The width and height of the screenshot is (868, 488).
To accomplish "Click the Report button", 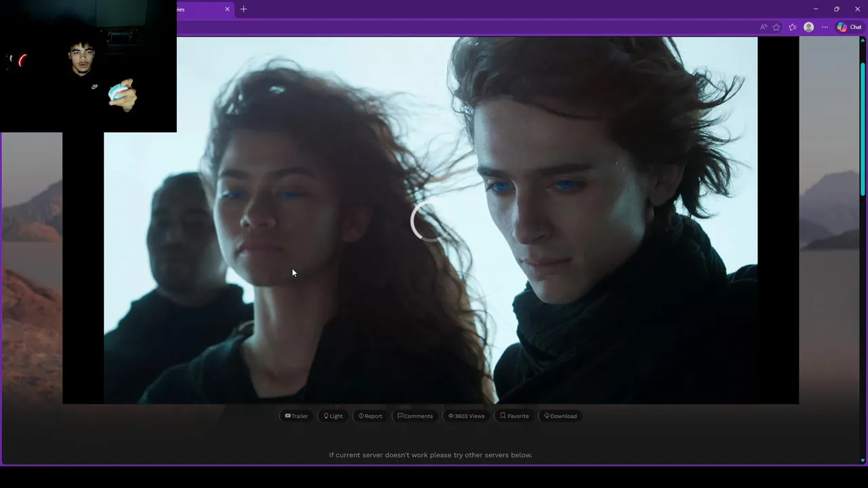I will 370,416.
